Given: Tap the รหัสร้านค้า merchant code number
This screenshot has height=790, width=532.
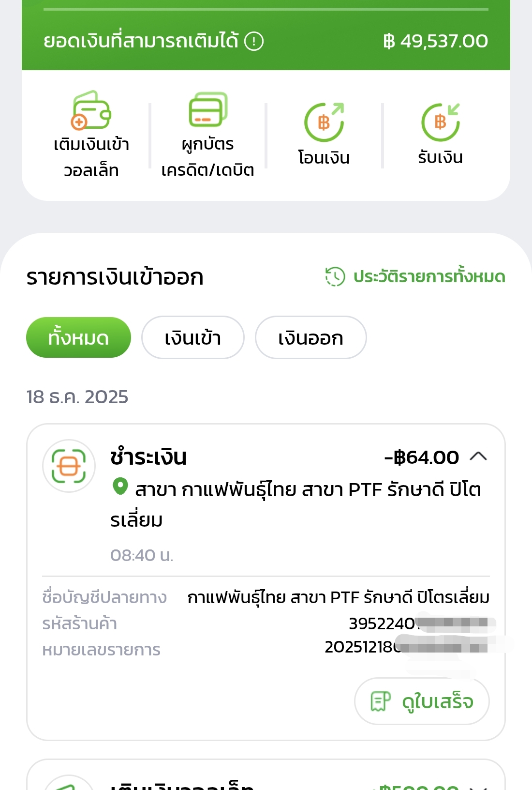Looking at the screenshot, I should click(382, 623).
